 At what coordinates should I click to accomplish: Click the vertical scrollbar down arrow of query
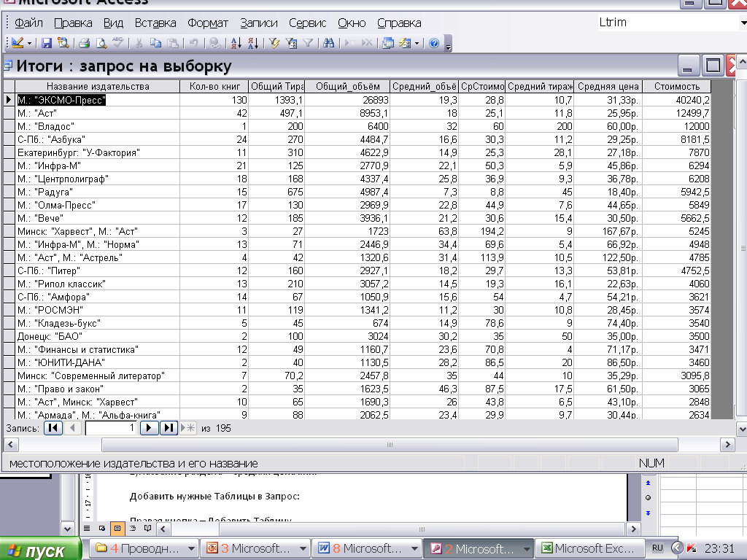pyautogui.click(x=742, y=429)
